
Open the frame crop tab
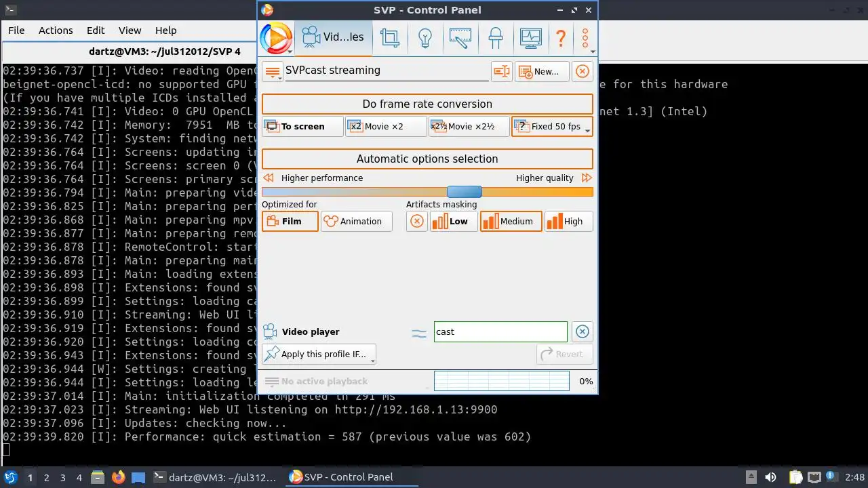[x=390, y=37]
